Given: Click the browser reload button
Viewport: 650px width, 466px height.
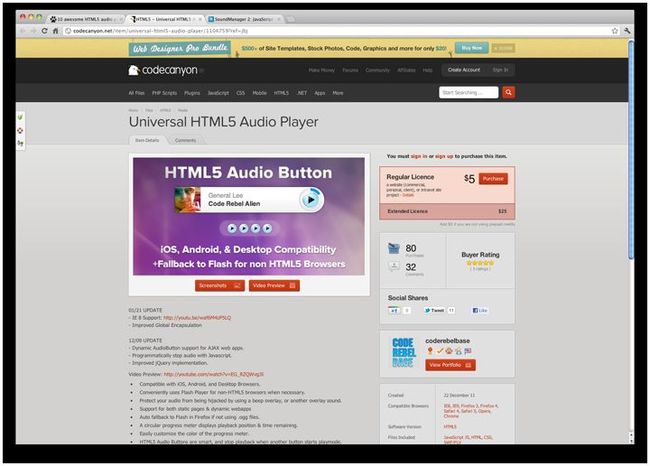Looking at the screenshot, I should 44,31.
